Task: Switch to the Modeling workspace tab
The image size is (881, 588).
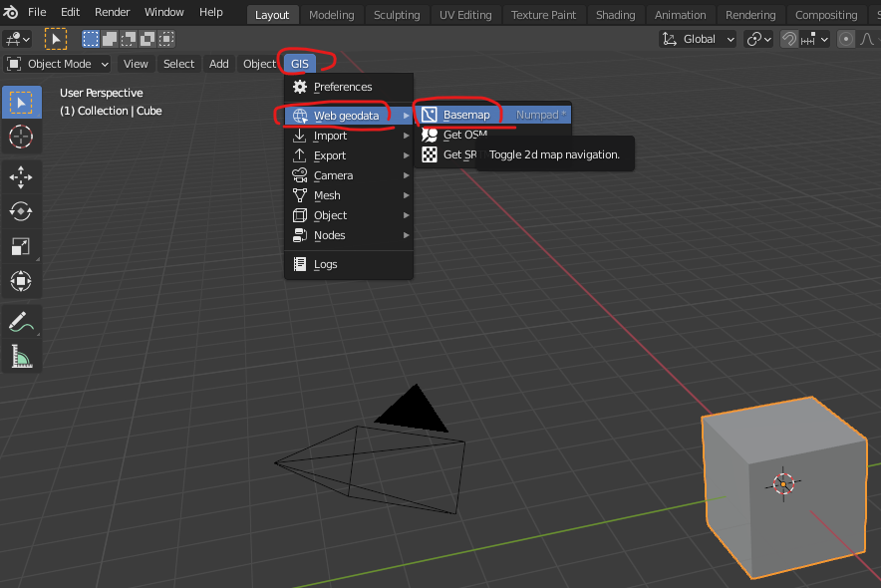Action: coord(332,15)
